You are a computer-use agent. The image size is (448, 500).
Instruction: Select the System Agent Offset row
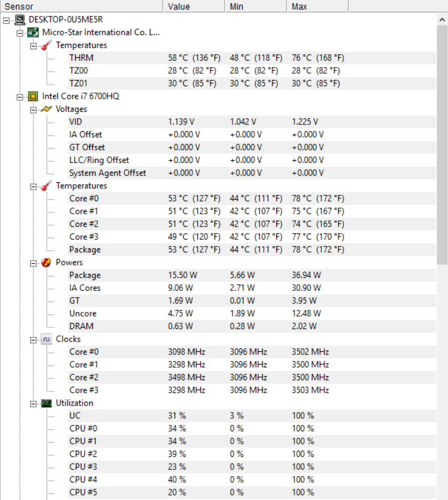click(252, 173)
